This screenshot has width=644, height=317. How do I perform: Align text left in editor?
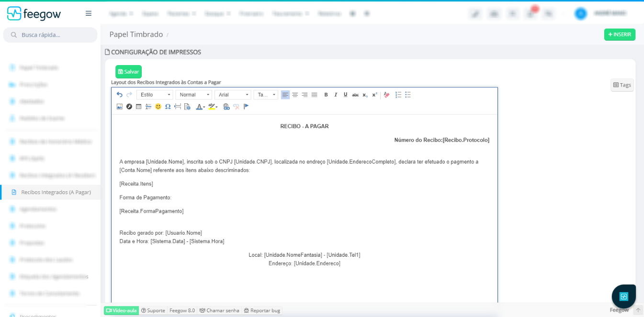pos(285,95)
